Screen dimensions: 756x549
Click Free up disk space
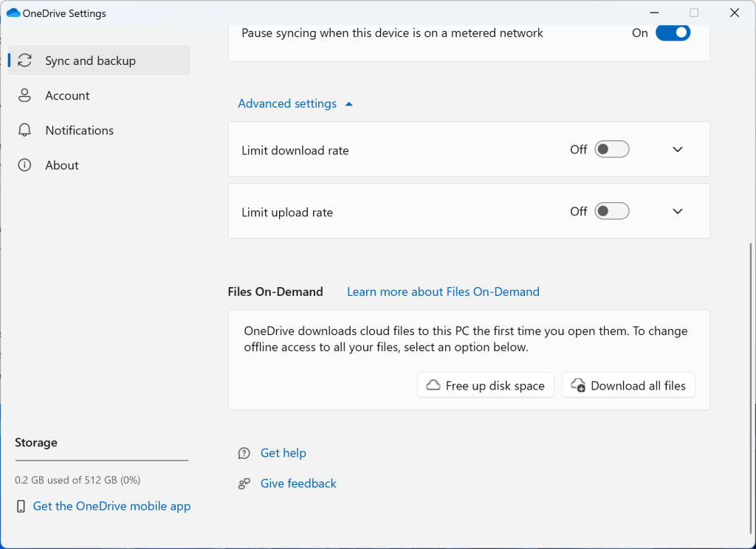(x=485, y=384)
